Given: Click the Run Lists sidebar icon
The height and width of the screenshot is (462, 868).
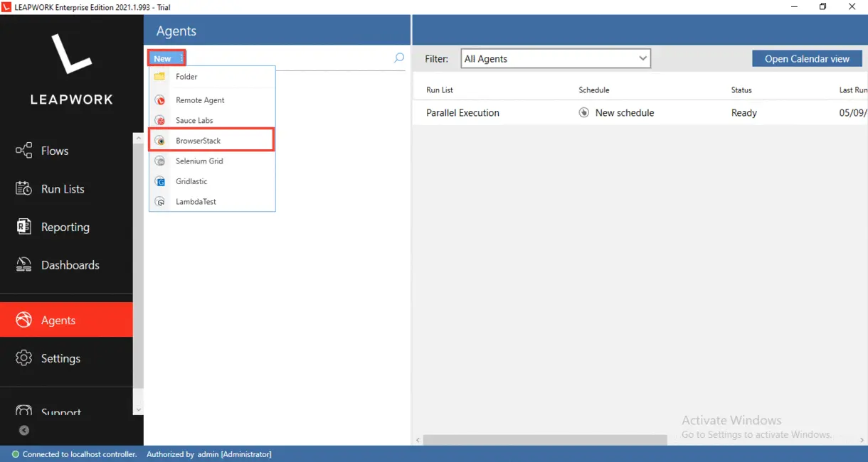Looking at the screenshot, I should pos(24,189).
